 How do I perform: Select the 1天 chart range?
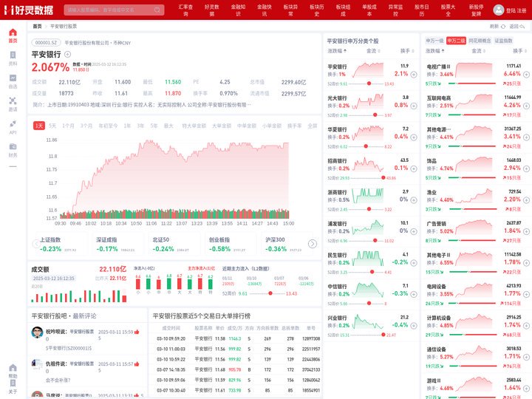click(39, 126)
